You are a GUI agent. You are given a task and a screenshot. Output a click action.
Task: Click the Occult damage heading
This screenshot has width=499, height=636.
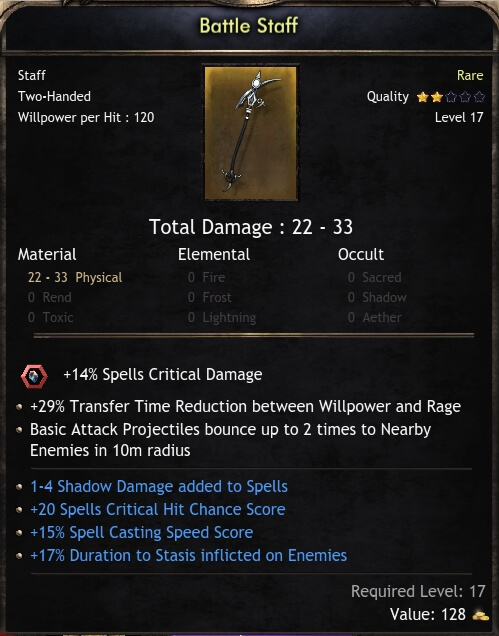pos(361,254)
